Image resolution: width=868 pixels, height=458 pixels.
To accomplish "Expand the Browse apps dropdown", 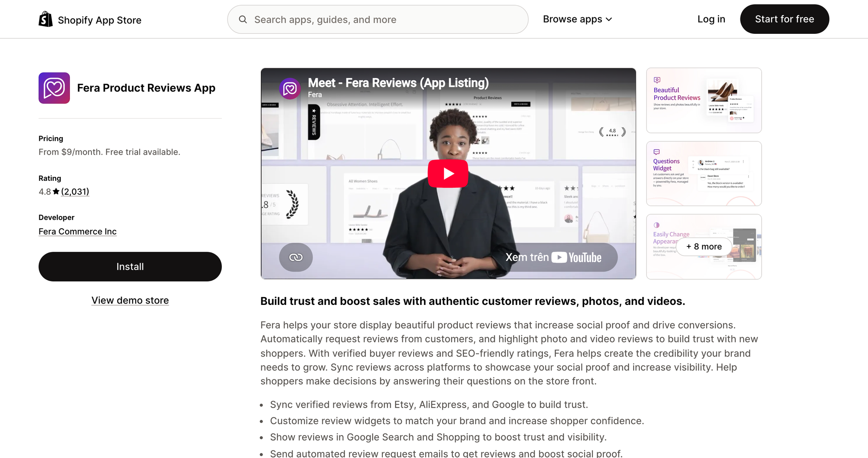I will (578, 19).
